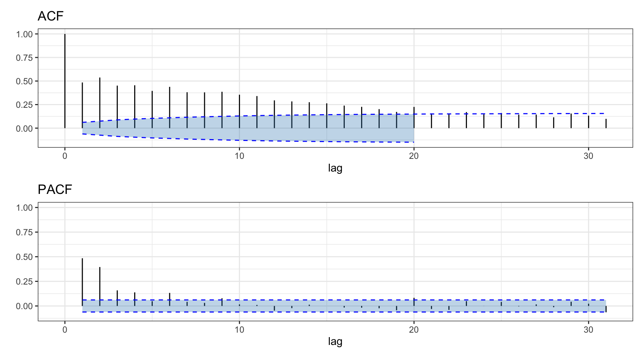This screenshot has width=644, height=358.
Task: Click the PACF plot title
Action: pyautogui.click(x=55, y=189)
